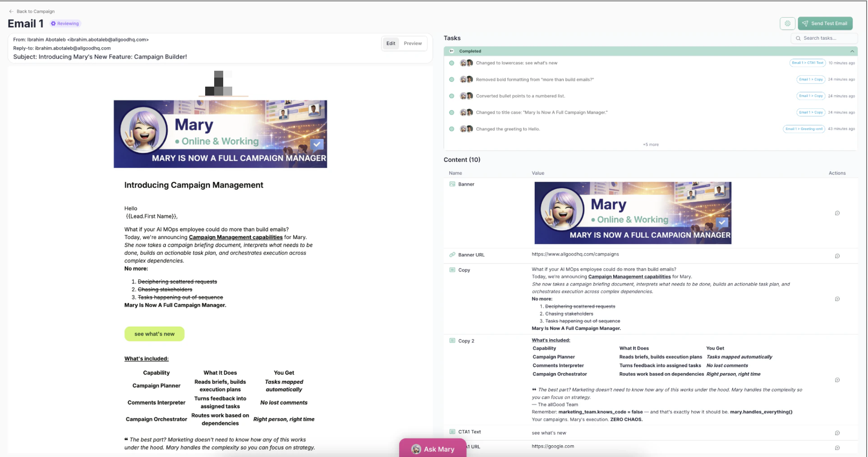
Task: Select task text 'Converted bullet points to a numbered list.'
Action: [520, 96]
